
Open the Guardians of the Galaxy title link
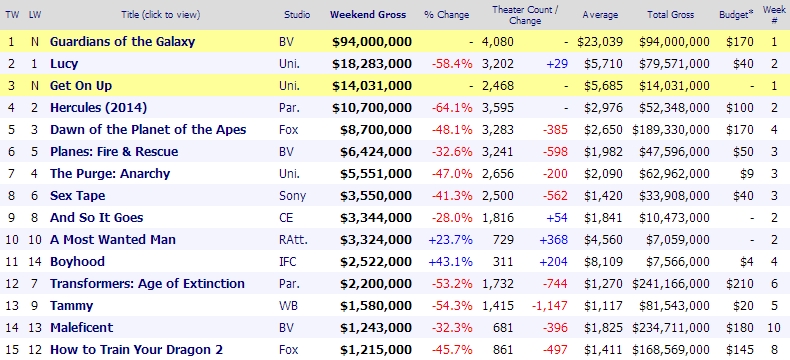coord(122,42)
